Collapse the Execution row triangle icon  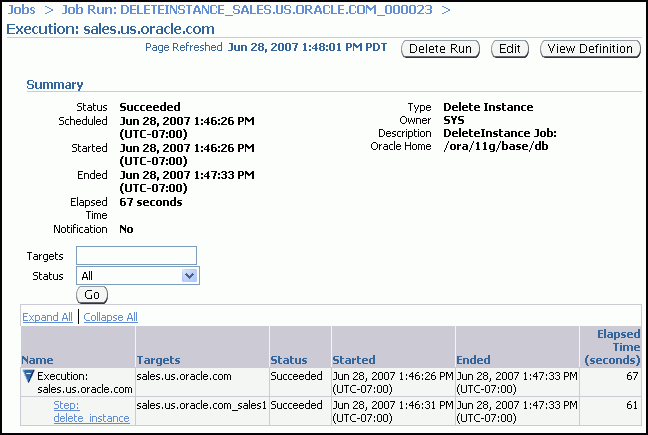(x=28, y=377)
